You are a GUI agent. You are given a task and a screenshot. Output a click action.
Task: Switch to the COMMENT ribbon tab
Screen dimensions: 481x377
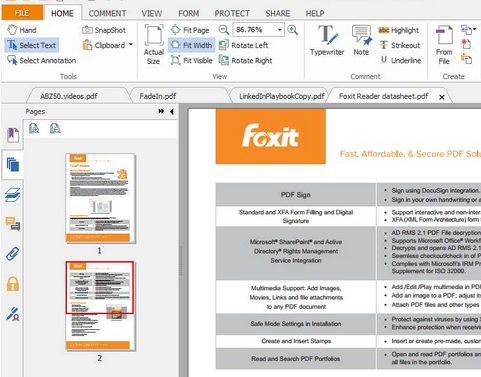[x=107, y=13]
